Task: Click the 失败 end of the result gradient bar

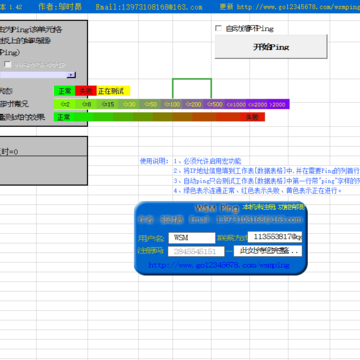Action: pos(252,117)
